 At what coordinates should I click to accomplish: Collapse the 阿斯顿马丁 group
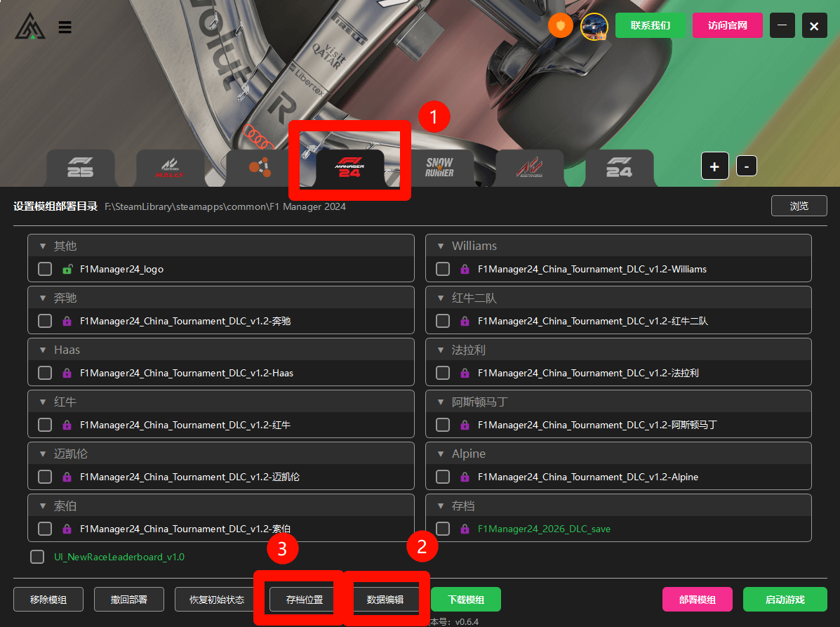(441, 402)
